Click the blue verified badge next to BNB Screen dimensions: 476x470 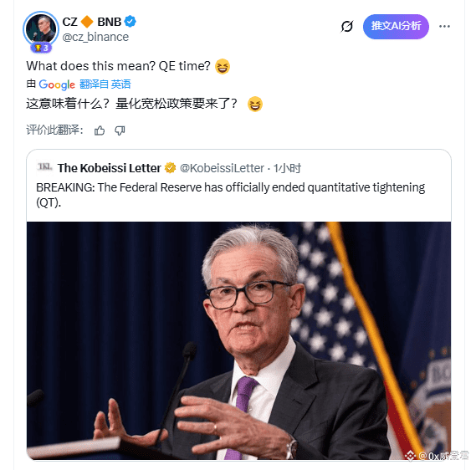[131, 22]
